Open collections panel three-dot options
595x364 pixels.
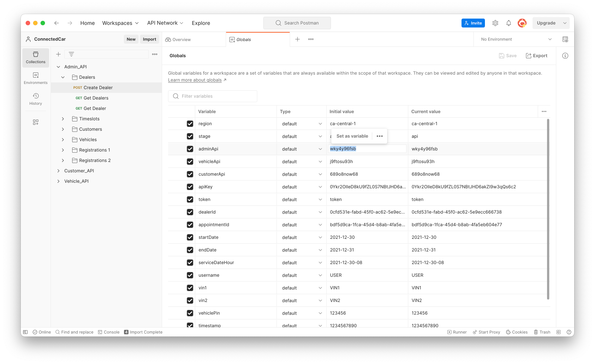point(155,54)
